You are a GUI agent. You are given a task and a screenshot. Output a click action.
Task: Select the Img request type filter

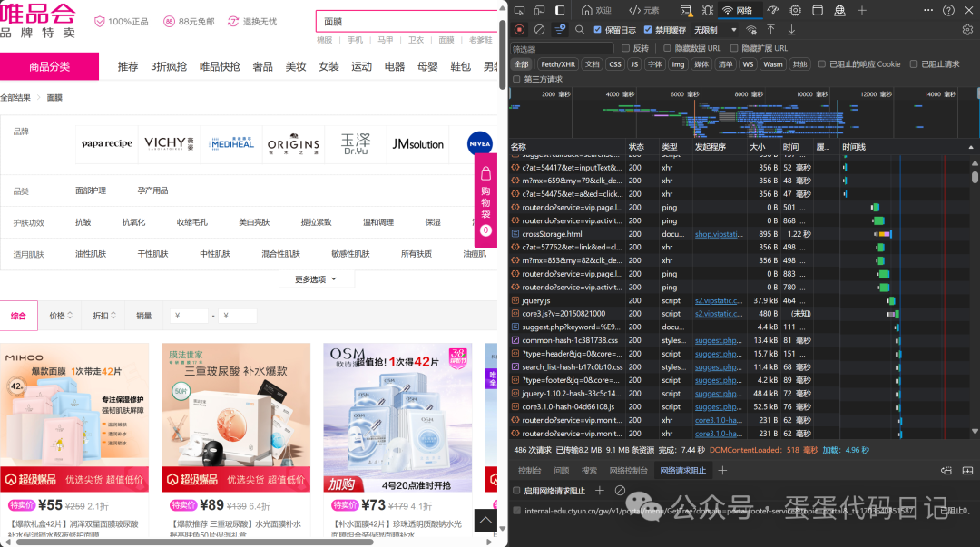[678, 64]
